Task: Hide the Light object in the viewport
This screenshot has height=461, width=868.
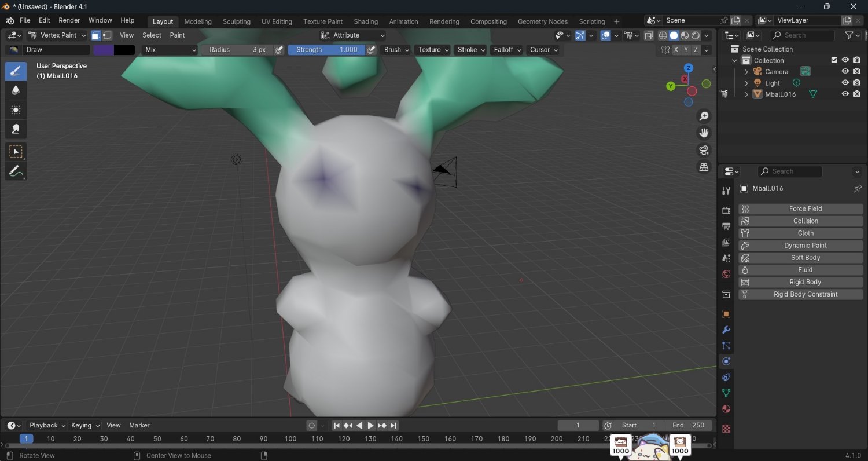Action: coord(845,83)
